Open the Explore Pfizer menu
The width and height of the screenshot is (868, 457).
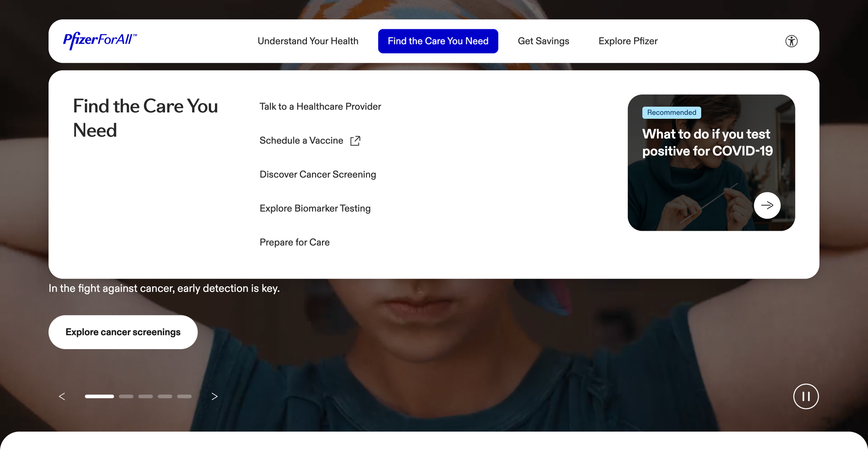point(628,41)
